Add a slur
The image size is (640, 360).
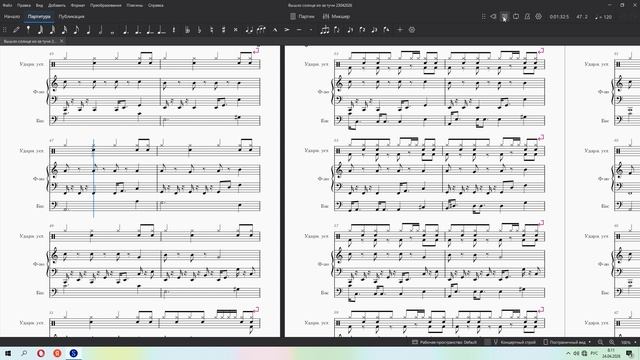pos(261,29)
